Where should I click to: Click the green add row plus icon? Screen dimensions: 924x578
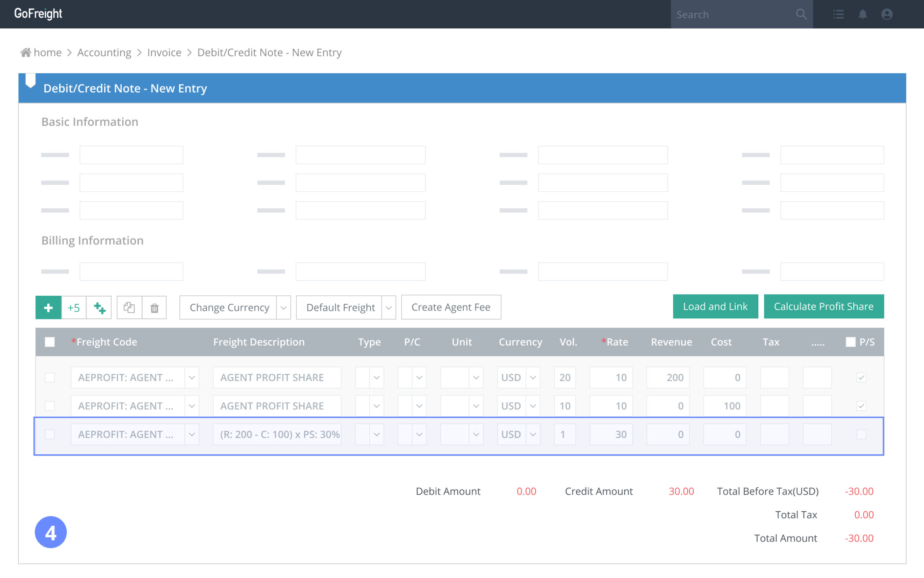(x=48, y=307)
